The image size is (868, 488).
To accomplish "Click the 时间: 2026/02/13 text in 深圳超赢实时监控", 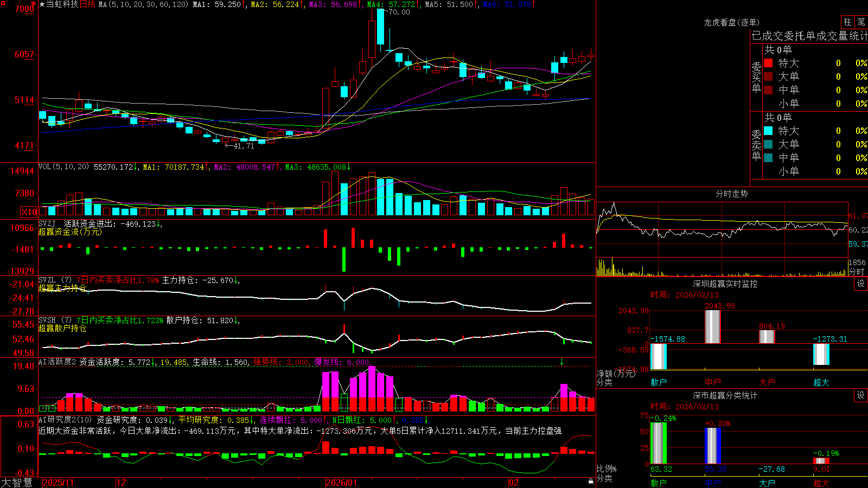I will point(685,295).
